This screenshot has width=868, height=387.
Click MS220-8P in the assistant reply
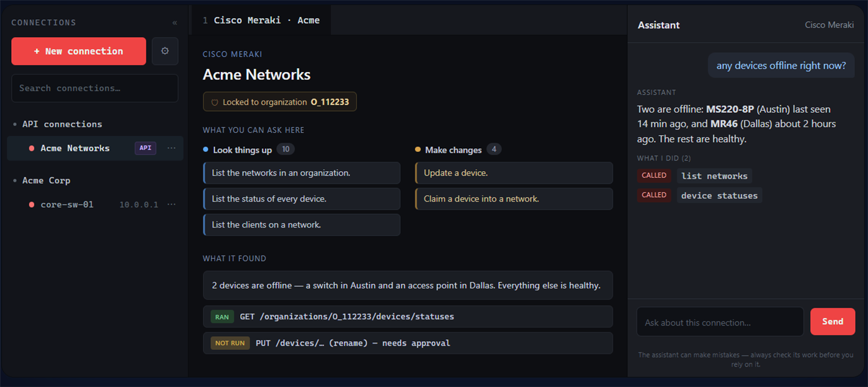[731, 109]
